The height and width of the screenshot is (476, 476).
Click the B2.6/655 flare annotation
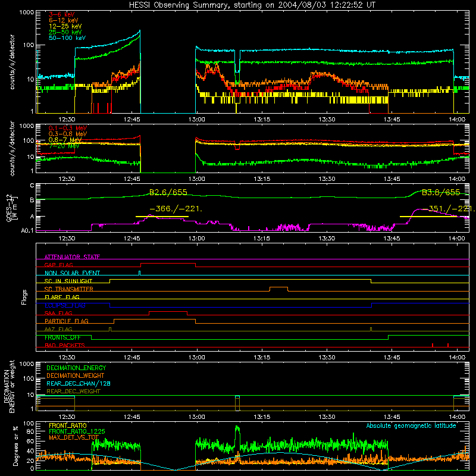coord(168,192)
